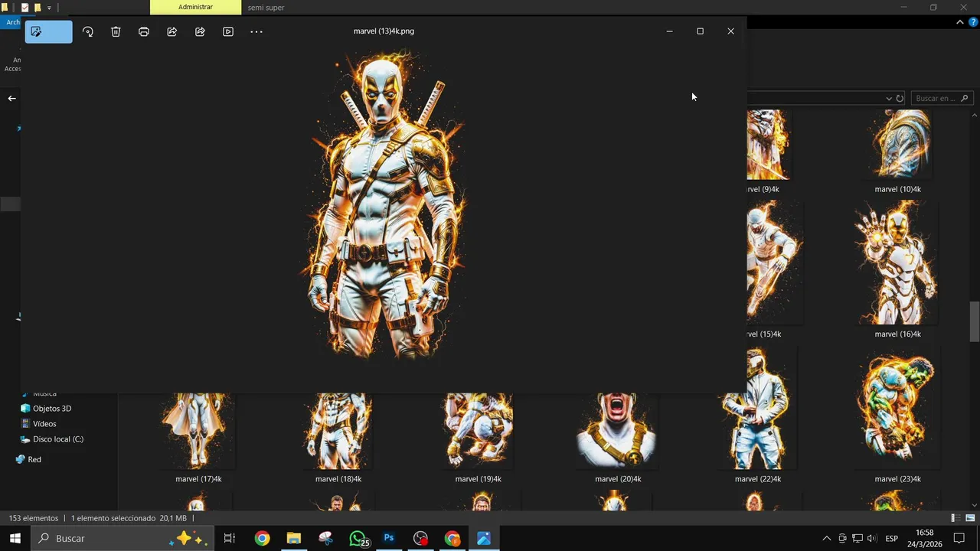Select the Administrar ribbon tab
The image size is (980, 551).
[x=195, y=7]
